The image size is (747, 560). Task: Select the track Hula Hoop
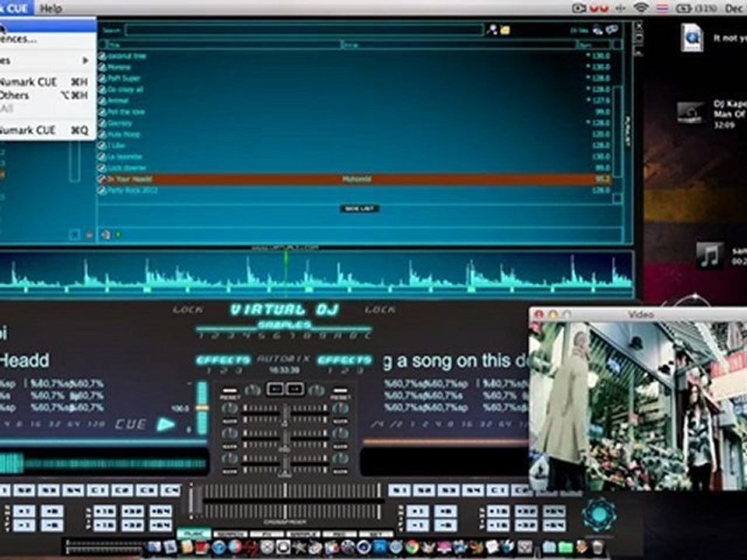tap(124, 135)
